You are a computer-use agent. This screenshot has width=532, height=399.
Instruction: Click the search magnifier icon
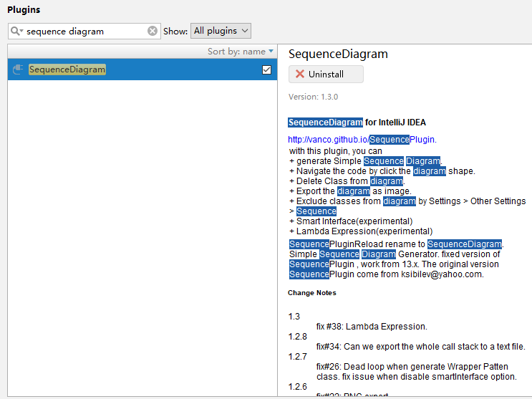pos(16,31)
